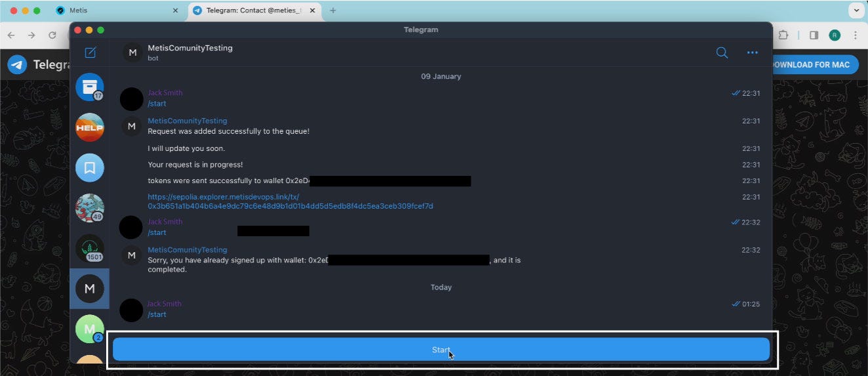
Task: Open Chrome extensions puzzle icon
Action: pyautogui.click(x=783, y=35)
